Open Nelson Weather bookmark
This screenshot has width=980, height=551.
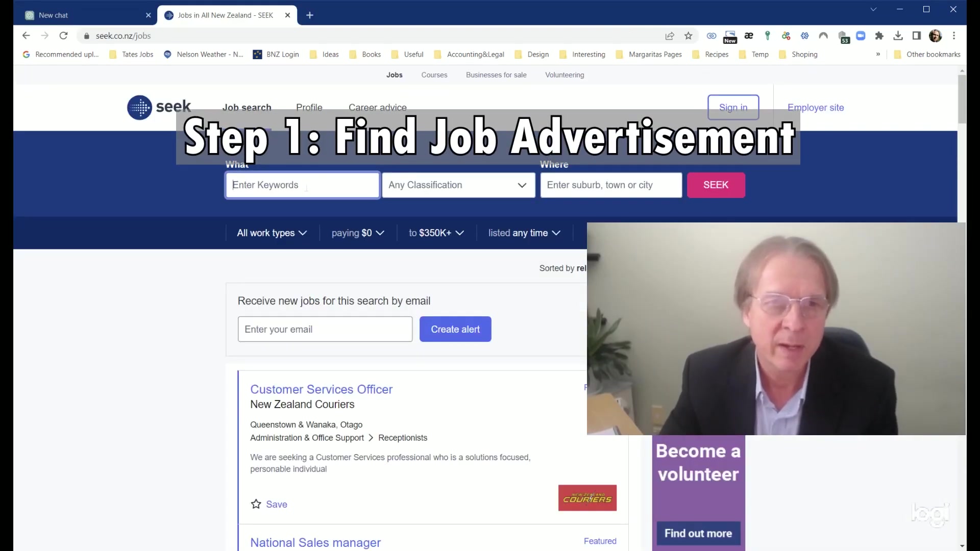[x=203, y=55]
